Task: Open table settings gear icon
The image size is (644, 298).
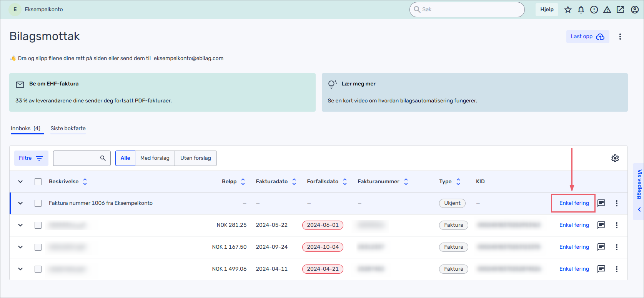Action: click(x=615, y=158)
